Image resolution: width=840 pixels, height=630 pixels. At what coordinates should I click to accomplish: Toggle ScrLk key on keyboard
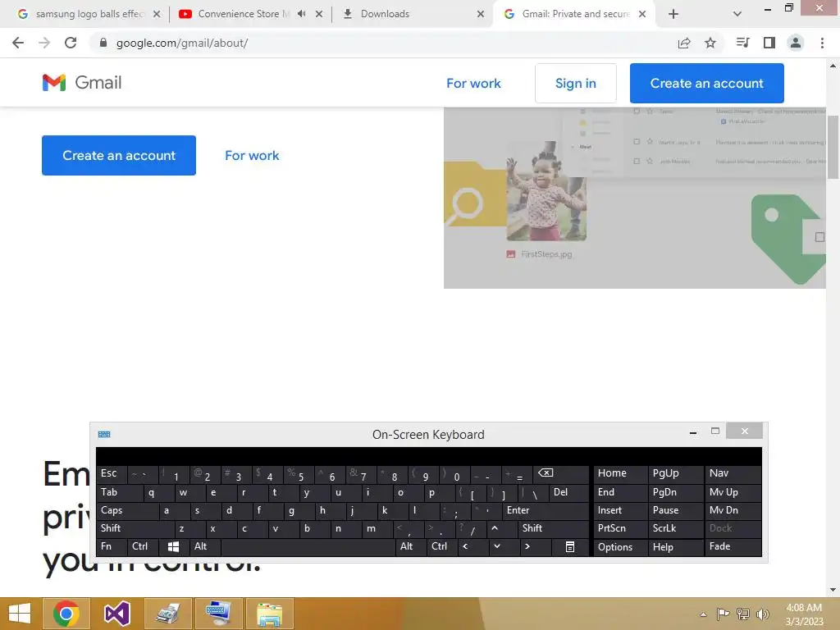[x=675, y=528]
